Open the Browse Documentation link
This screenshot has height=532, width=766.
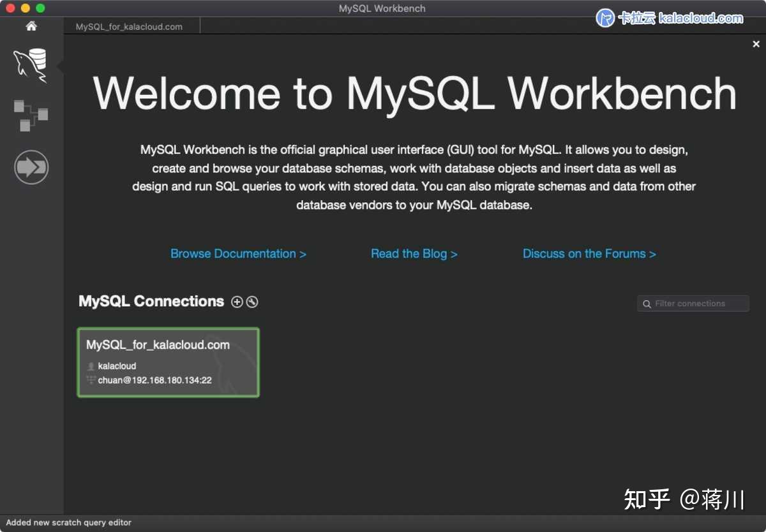pos(238,253)
